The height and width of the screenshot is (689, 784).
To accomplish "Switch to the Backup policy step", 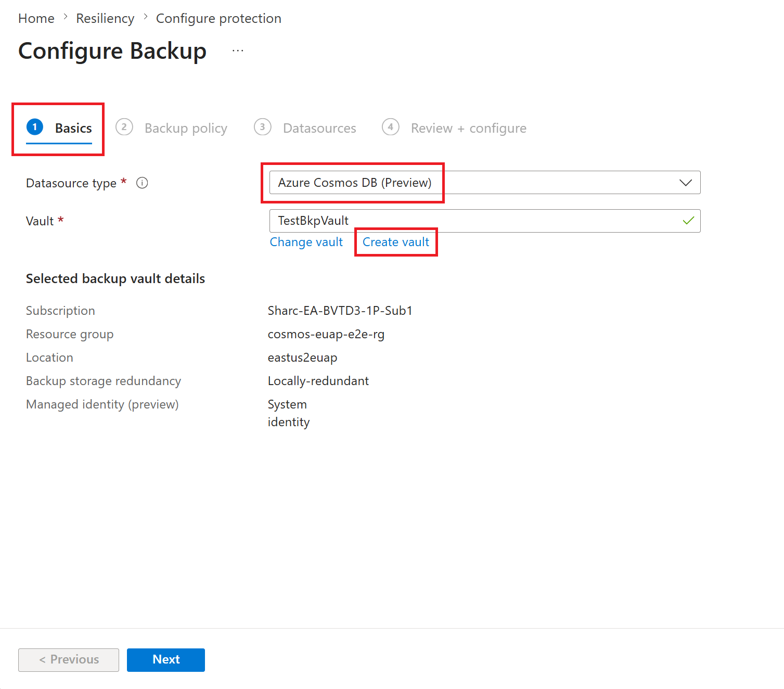I will [x=172, y=128].
